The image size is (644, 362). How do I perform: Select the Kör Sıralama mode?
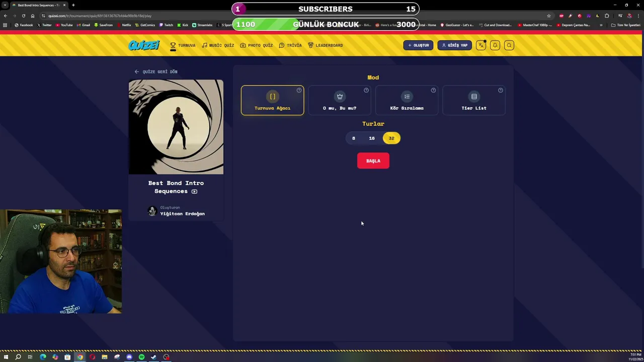tap(407, 101)
